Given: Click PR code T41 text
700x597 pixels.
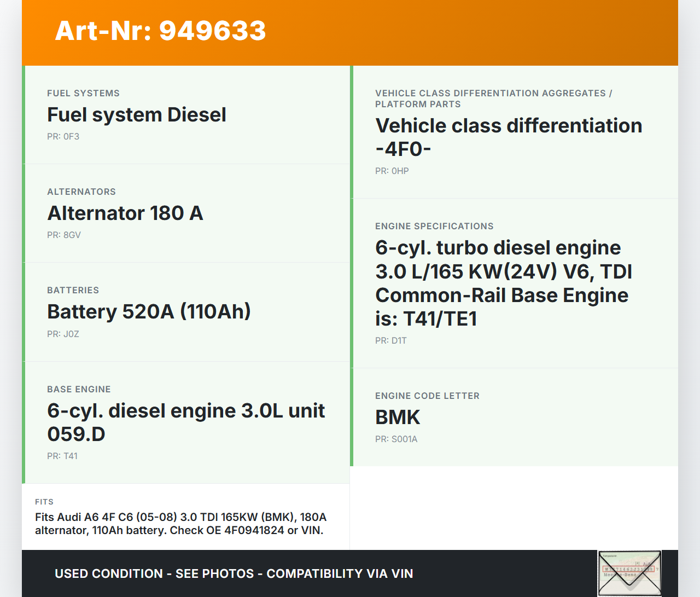Looking at the screenshot, I should click(62, 456).
